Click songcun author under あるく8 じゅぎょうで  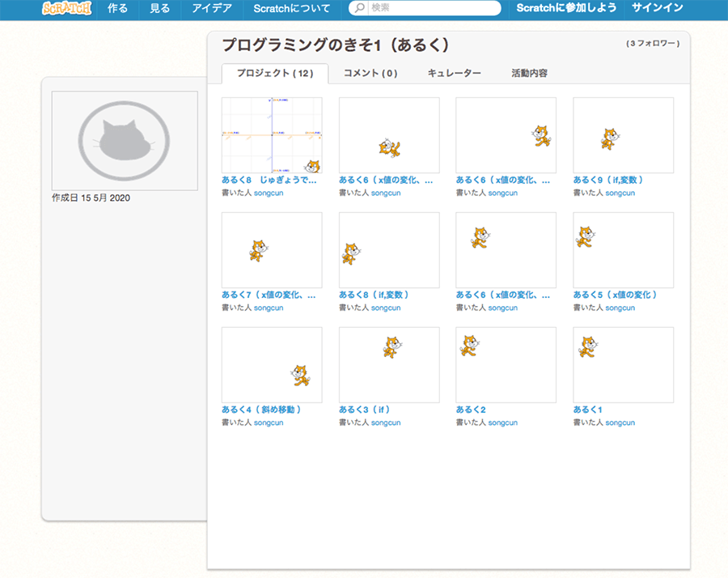(269, 193)
